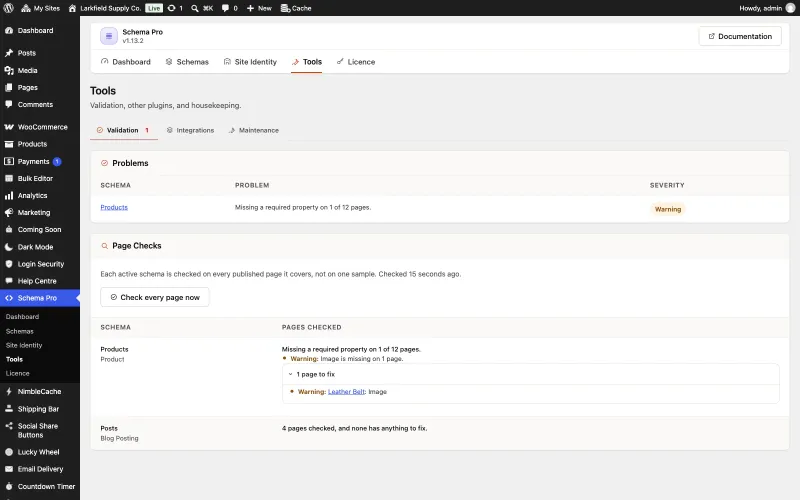Click the Payments notification badge showing 1

(57, 162)
